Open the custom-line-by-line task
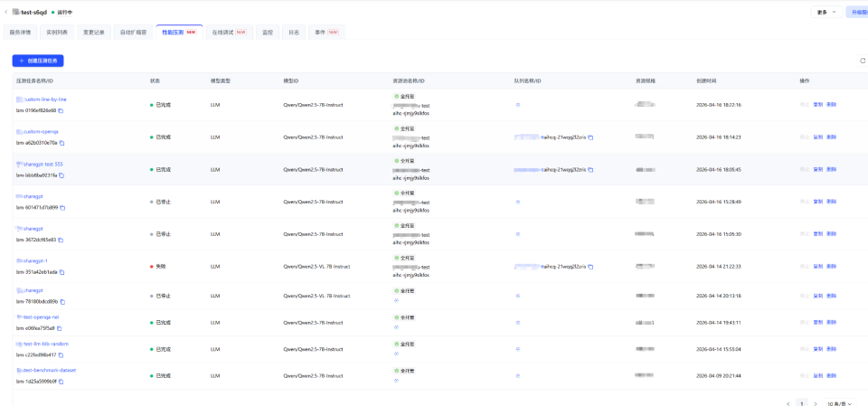The width and height of the screenshot is (868, 406). (42, 99)
